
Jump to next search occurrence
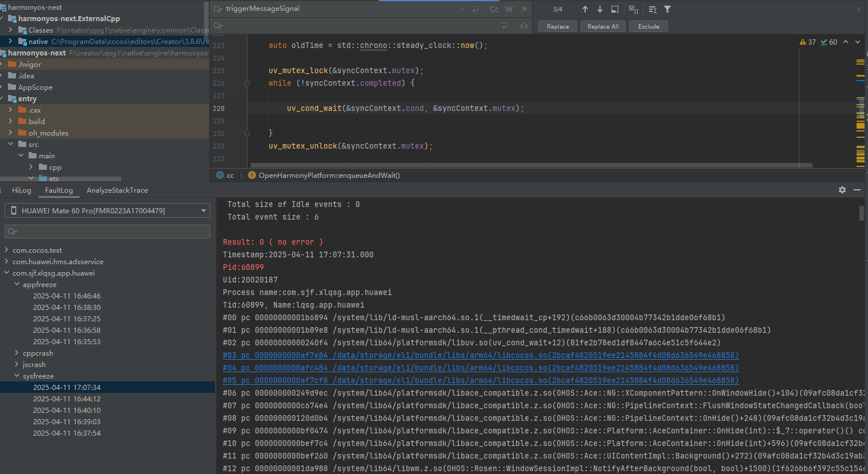[599, 9]
